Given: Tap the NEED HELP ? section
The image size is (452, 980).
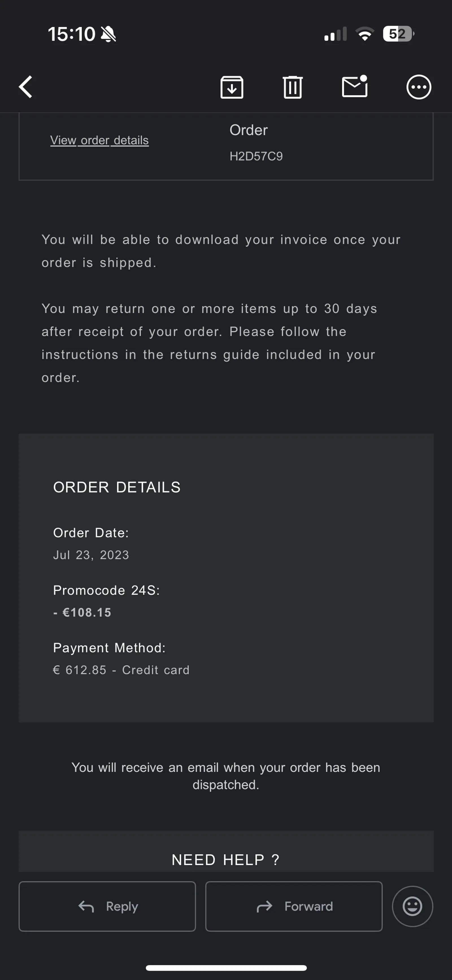Looking at the screenshot, I should coord(226,860).
